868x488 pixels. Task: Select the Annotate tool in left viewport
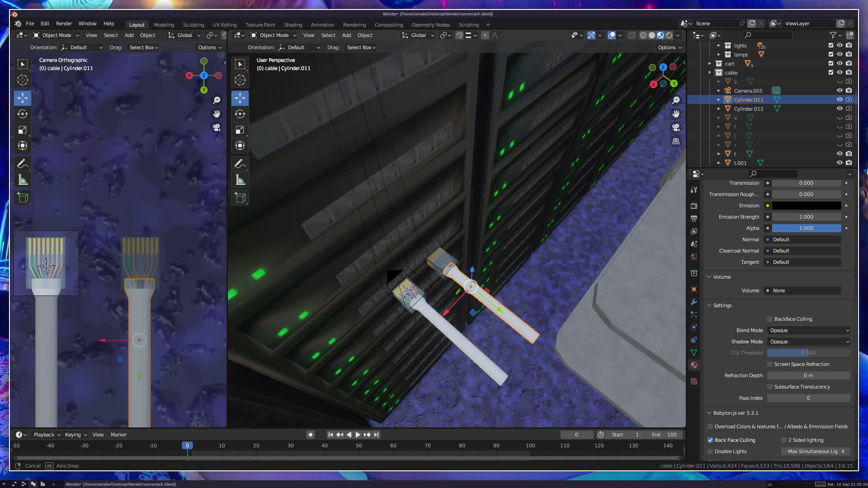23,164
